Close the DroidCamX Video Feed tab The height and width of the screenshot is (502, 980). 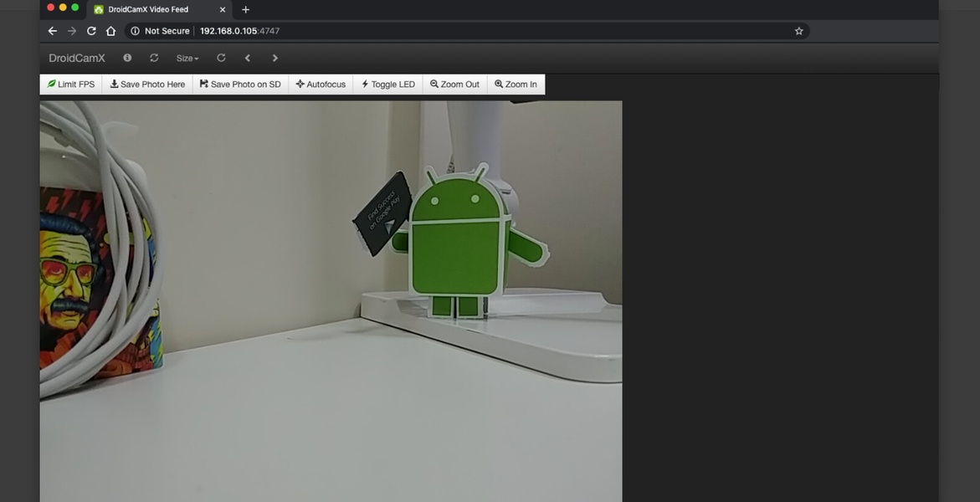(x=222, y=9)
